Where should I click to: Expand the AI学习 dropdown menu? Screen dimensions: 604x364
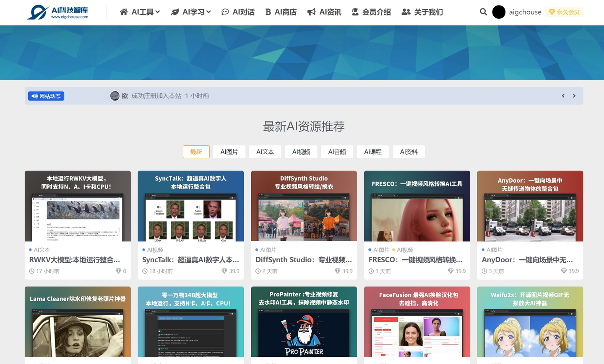tap(191, 12)
